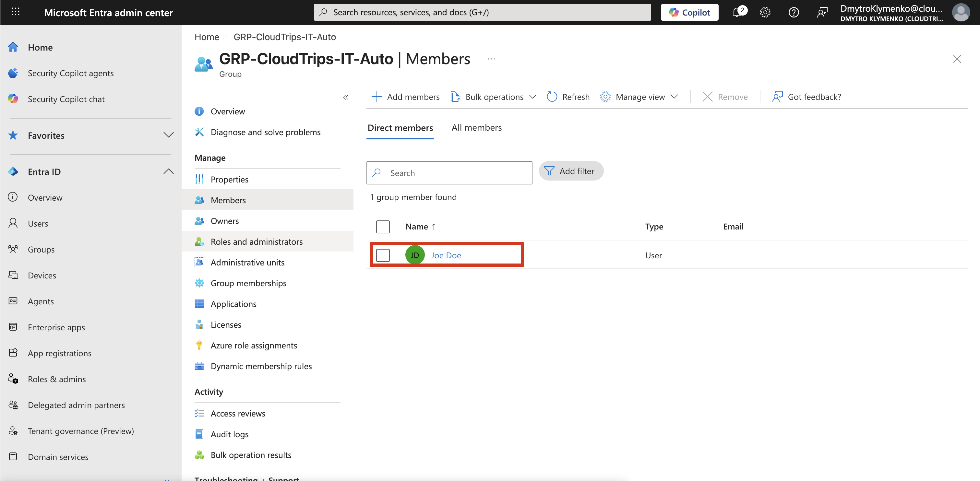Click the member Search input field
Viewport: 980px width, 481px height.
(x=449, y=173)
